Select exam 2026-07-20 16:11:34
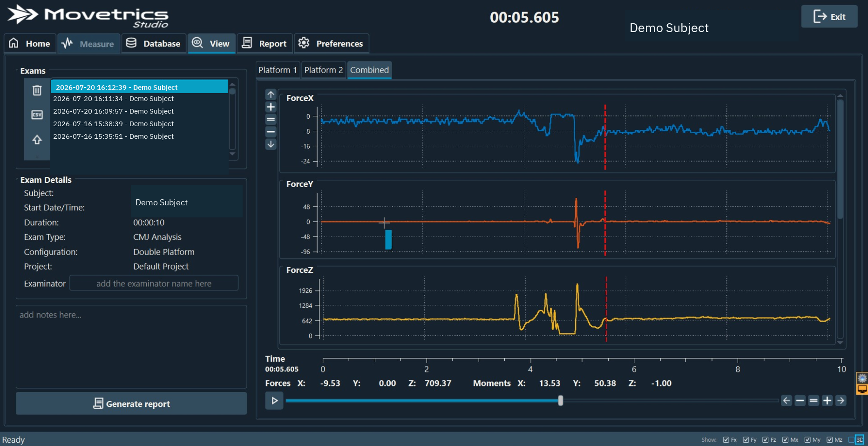Image resolution: width=868 pixels, height=446 pixels. tap(139, 99)
